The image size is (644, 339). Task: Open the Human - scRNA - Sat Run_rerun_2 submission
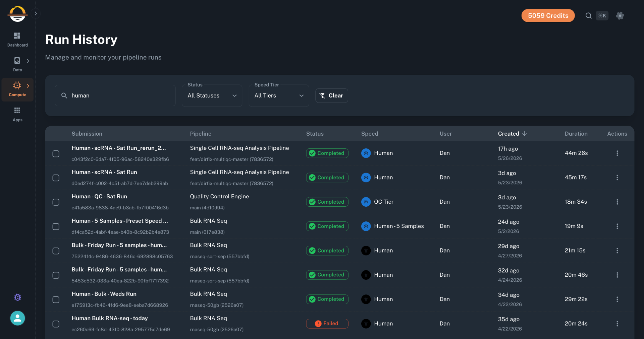click(119, 148)
